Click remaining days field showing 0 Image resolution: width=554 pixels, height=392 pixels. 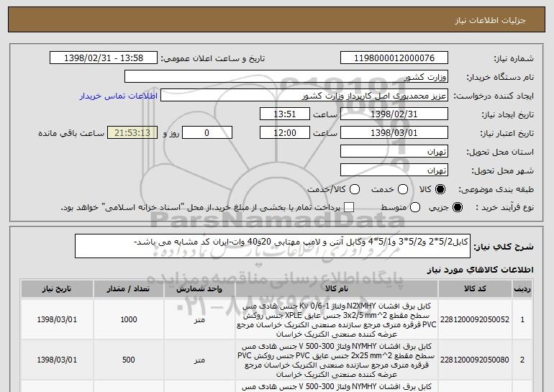[x=207, y=133]
